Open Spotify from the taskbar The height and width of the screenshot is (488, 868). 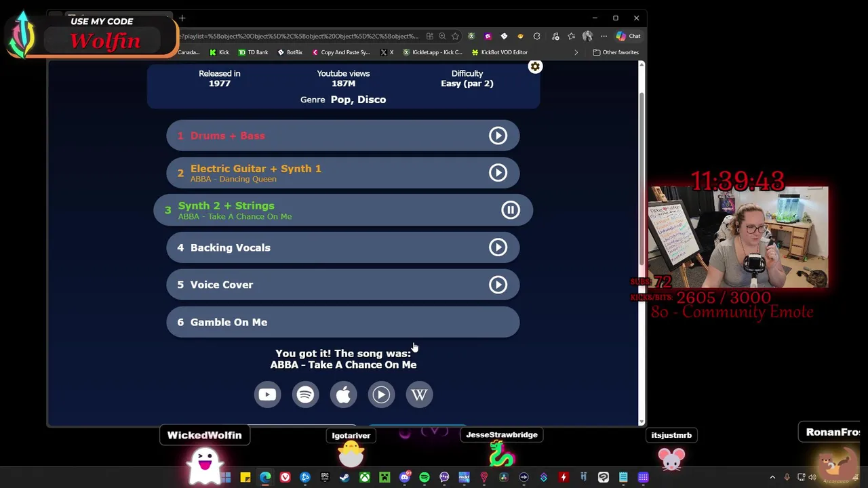coord(425,477)
